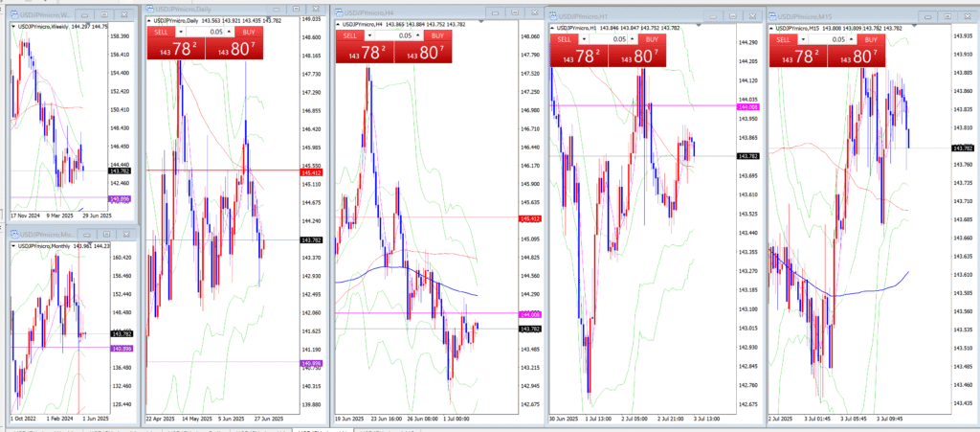This screenshot has width=980, height=432.
Task: Show one-click trading panel on Weekly chart
Action: [x=13, y=26]
